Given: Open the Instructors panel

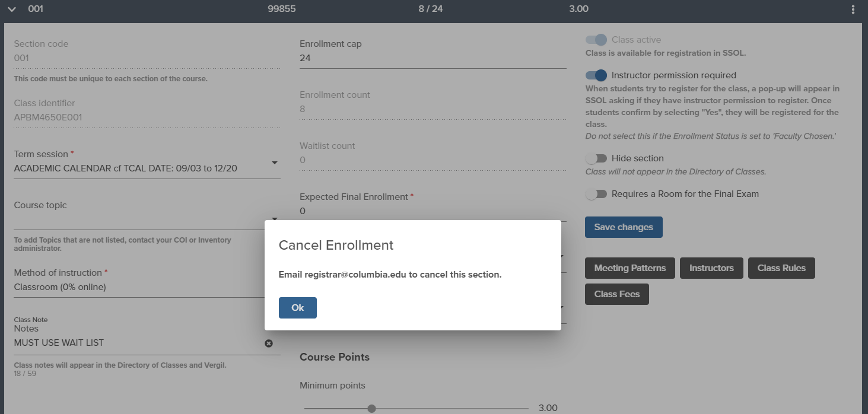Looking at the screenshot, I should [711, 268].
